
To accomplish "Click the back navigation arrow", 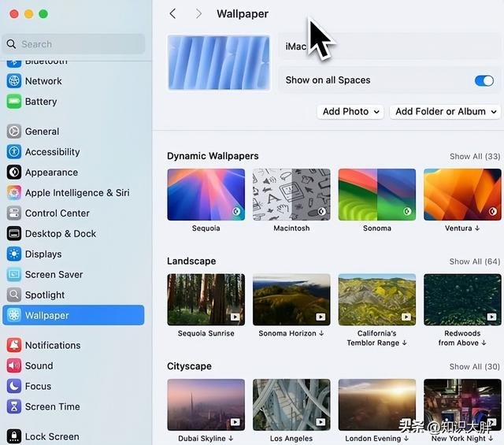I will tap(173, 14).
